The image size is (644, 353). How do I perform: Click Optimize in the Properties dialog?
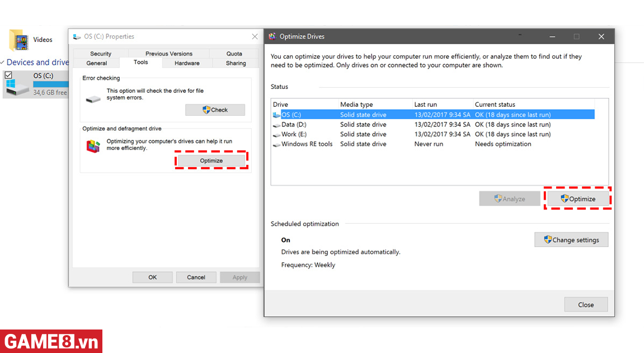211,161
